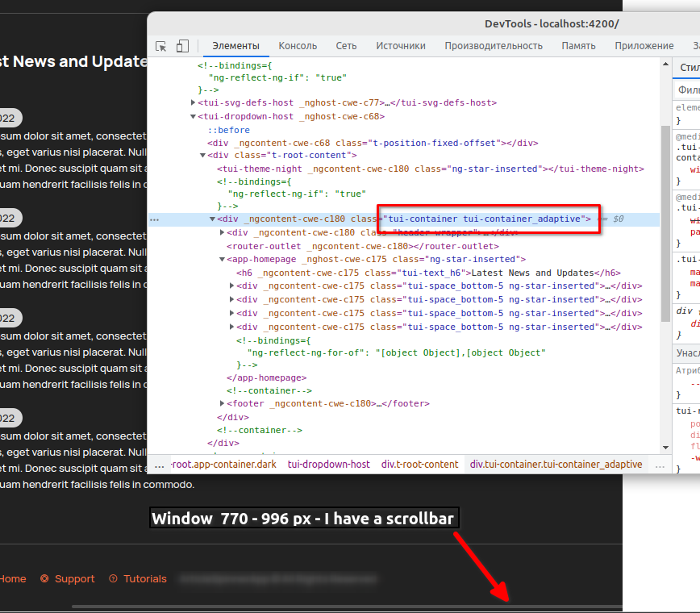Screen dimensions: 700x613
Task: Open the Сеть tab
Action: point(346,46)
